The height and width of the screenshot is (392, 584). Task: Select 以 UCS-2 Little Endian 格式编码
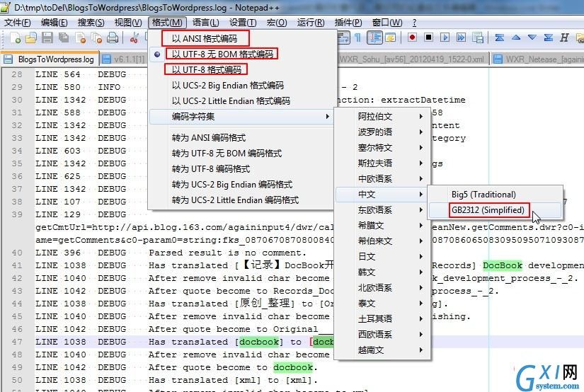coord(242,101)
